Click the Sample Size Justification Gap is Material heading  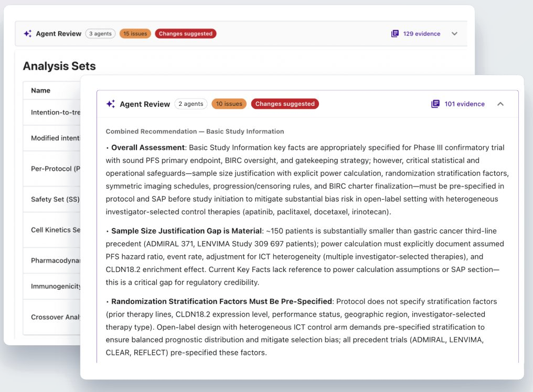pyautogui.click(x=187, y=231)
